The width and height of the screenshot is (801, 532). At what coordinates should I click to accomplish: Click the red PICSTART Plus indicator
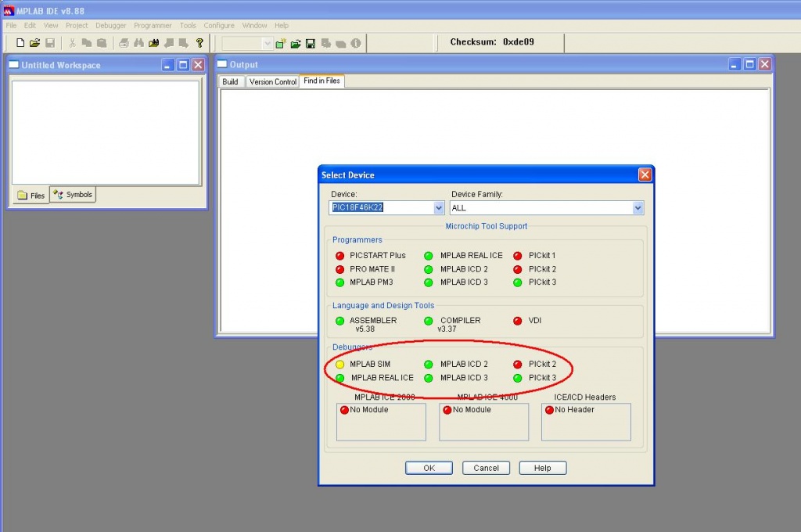pos(339,256)
